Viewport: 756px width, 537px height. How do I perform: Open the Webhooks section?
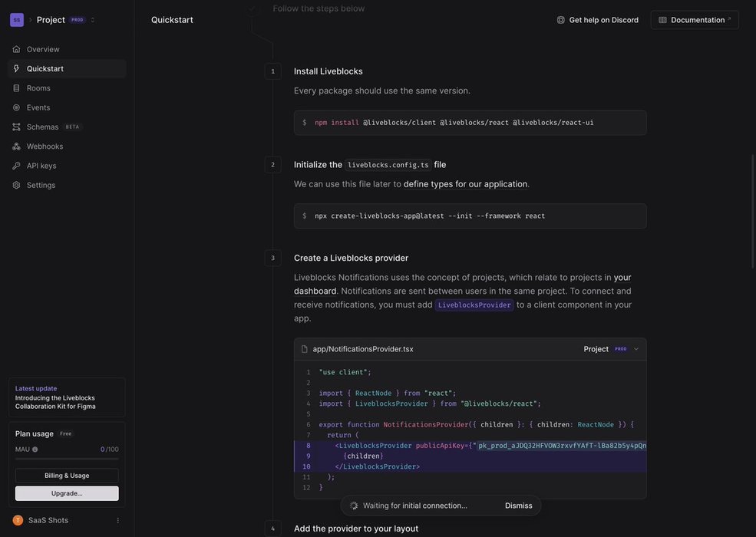pos(67,146)
